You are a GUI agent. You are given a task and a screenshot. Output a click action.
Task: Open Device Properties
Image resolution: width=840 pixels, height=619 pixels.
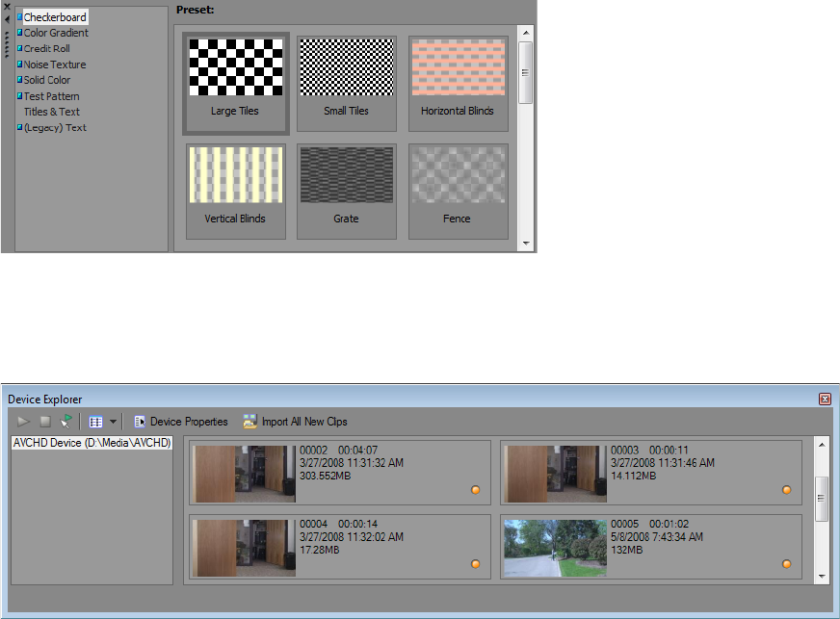pos(181,422)
